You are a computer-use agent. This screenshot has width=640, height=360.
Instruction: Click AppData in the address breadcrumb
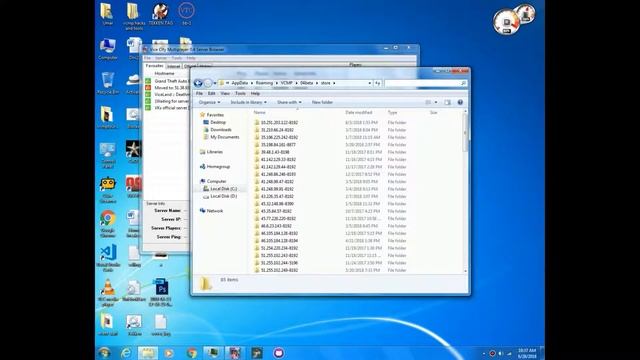(240, 83)
